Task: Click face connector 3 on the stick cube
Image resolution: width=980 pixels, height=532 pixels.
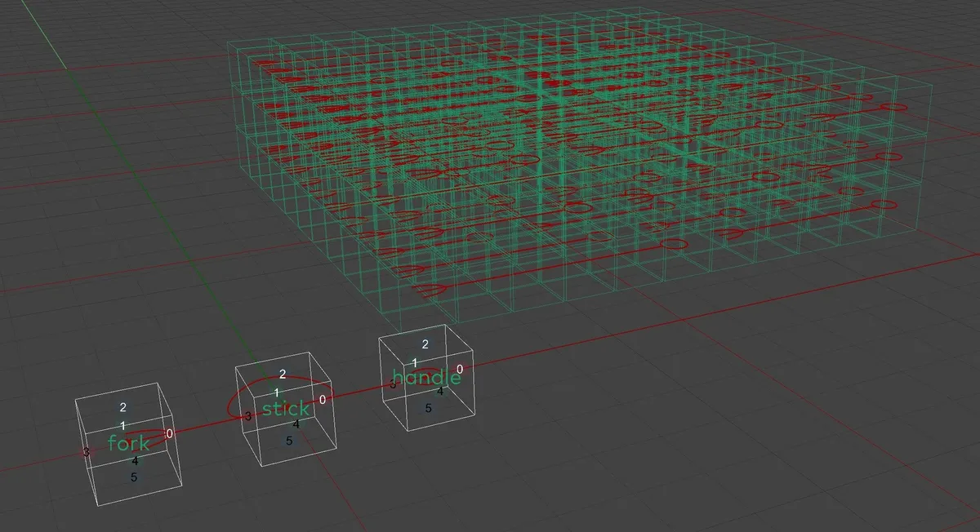Action: [x=247, y=415]
